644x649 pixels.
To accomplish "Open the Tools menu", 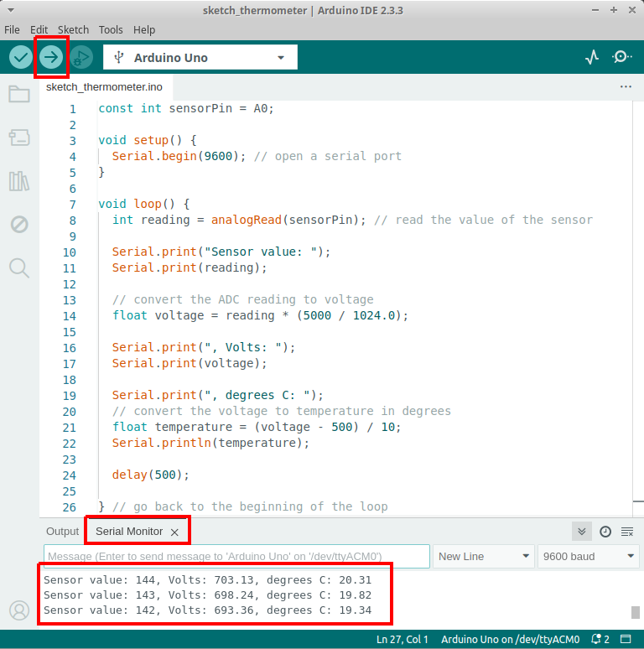I will (x=111, y=30).
